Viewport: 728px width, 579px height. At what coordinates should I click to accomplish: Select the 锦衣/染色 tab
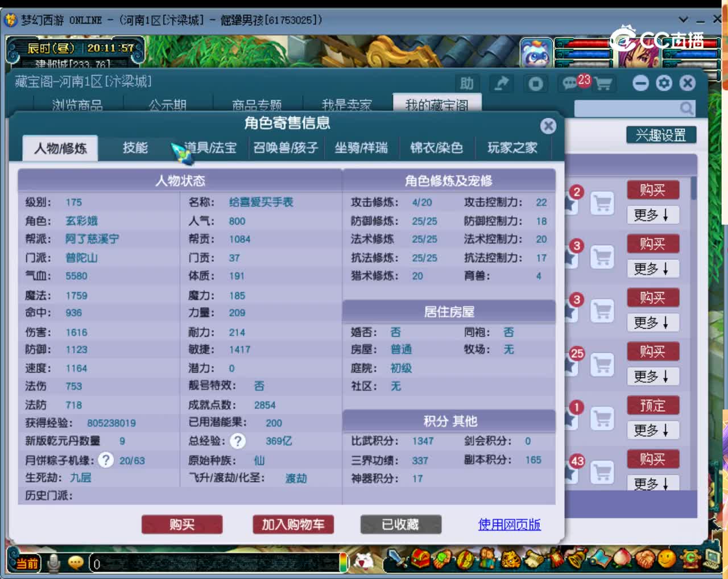(437, 148)
